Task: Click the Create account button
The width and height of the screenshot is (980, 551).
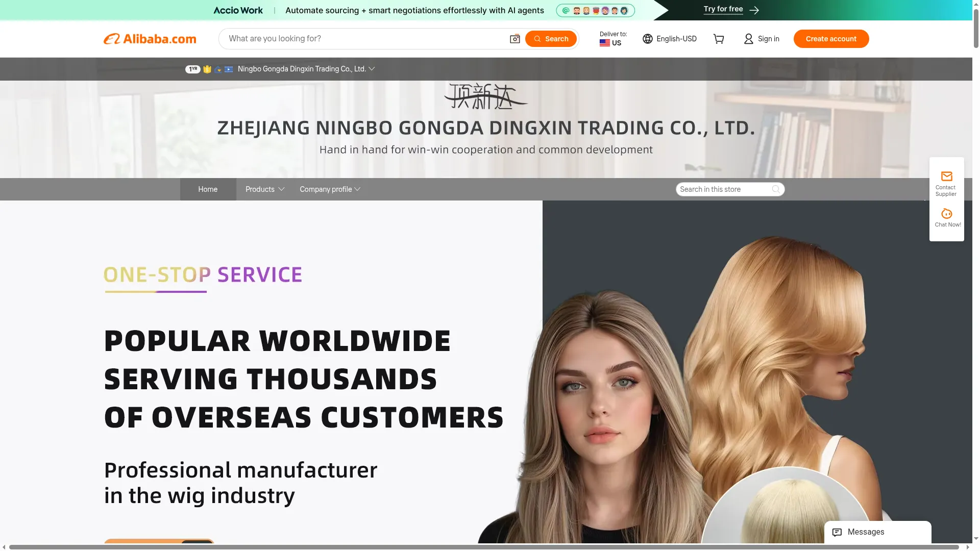Action: point(831,39)
